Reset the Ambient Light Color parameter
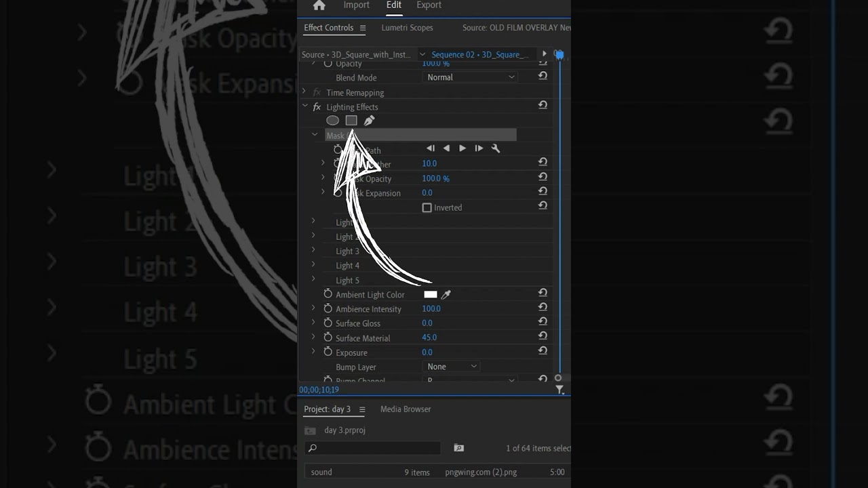The height and width of the screenshot is (488, 868). [542, 293]
